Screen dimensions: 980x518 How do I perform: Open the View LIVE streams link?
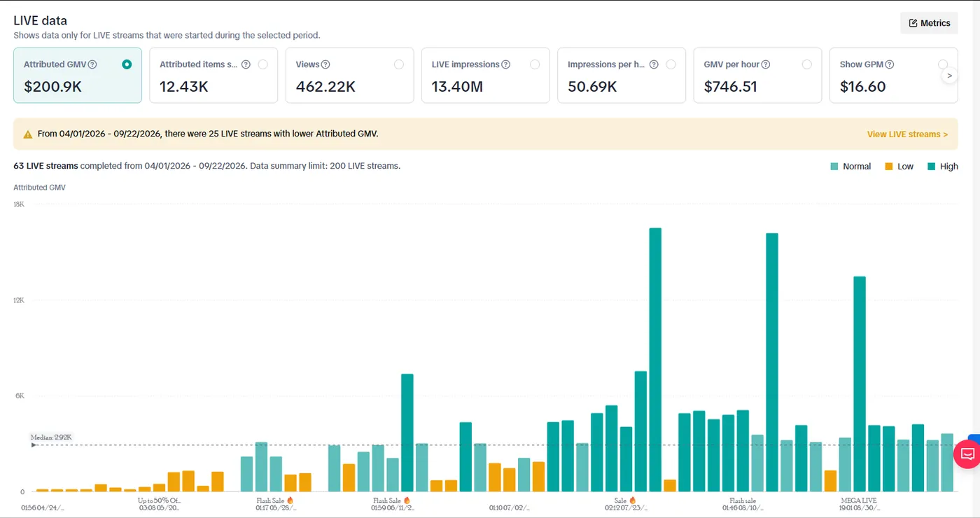(907, 134)
